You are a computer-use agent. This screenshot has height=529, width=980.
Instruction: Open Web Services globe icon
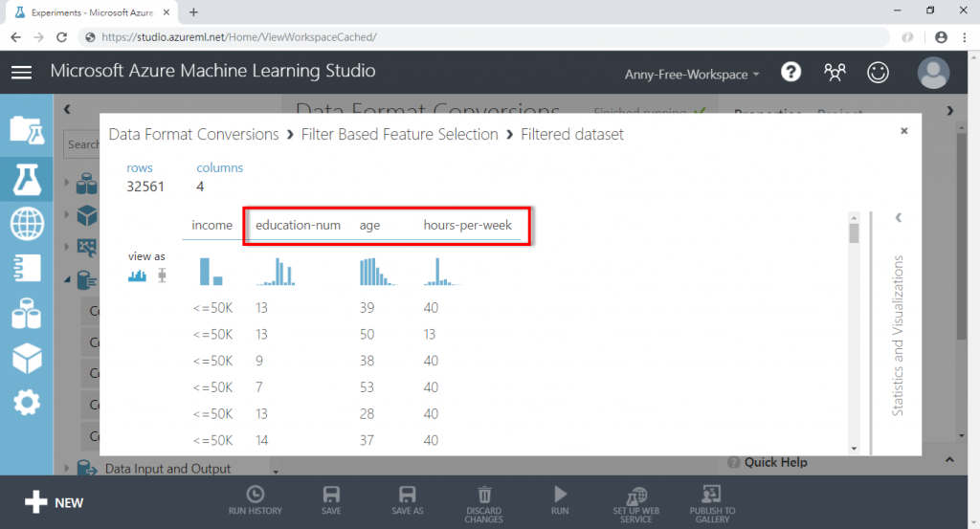pyautogui.click(x=27, y=224)
